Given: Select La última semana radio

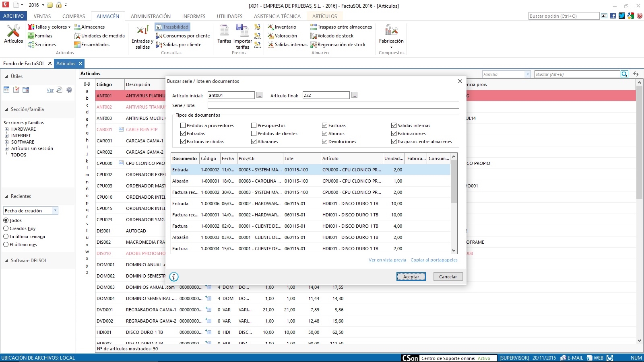Looking at the screenshot, I should (6, 237).
